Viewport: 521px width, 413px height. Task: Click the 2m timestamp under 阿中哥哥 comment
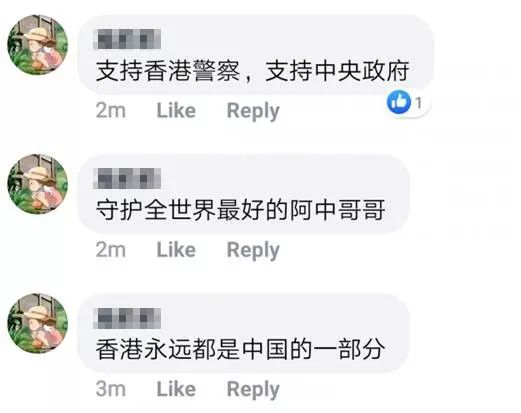111,250
